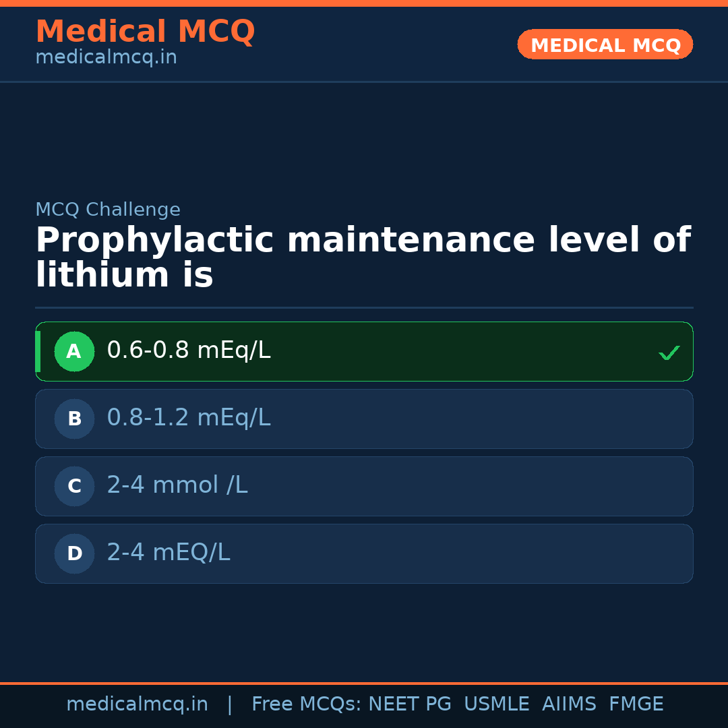Select the answer text 0.6-0.8 mEq/L
The height and width of the screenshot is (728, 728).
[x=189, y=351]
